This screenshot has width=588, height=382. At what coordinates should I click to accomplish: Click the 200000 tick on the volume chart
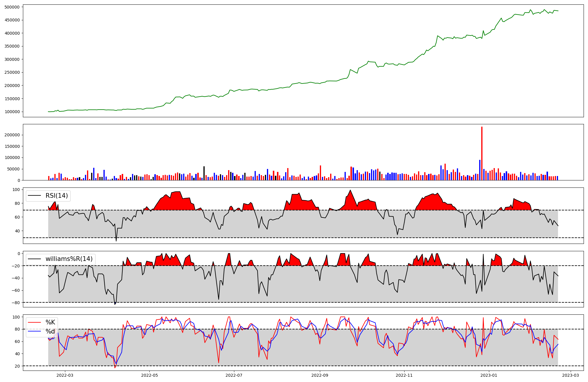[12, 135]
